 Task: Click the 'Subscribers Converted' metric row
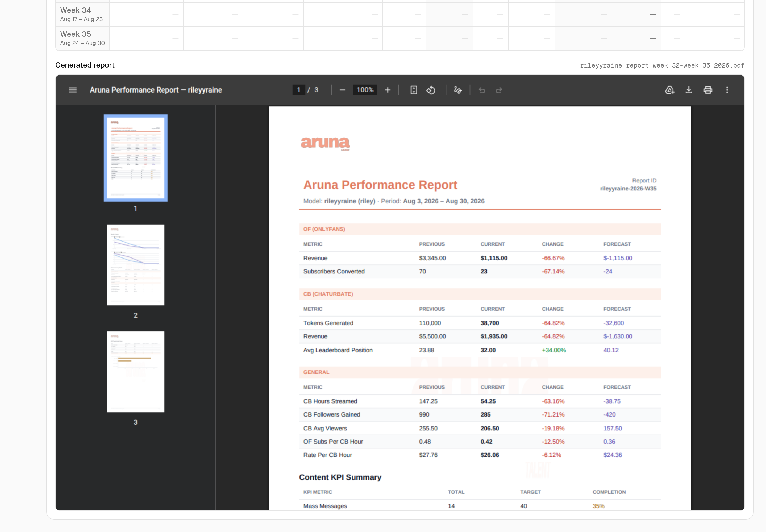coord(480,272)
